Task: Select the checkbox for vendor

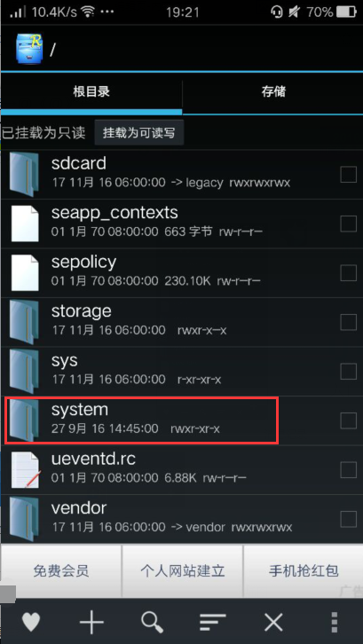Action: pos(348,519)
